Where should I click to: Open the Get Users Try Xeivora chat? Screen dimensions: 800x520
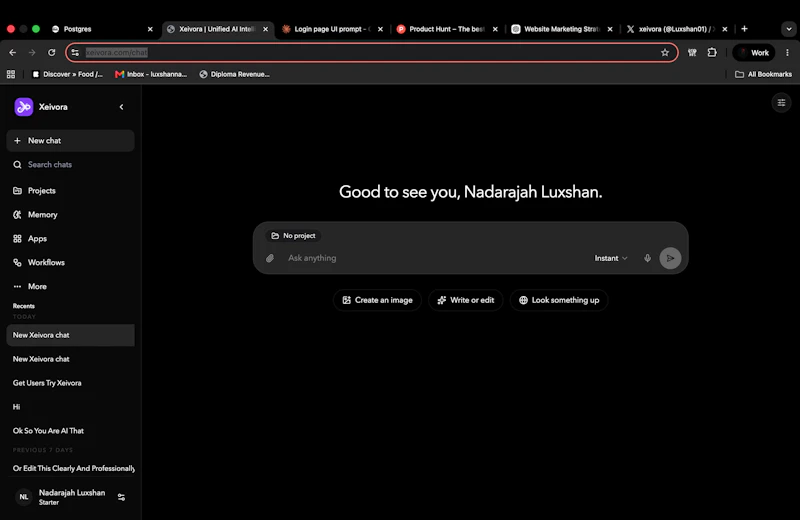coord(70,383)
